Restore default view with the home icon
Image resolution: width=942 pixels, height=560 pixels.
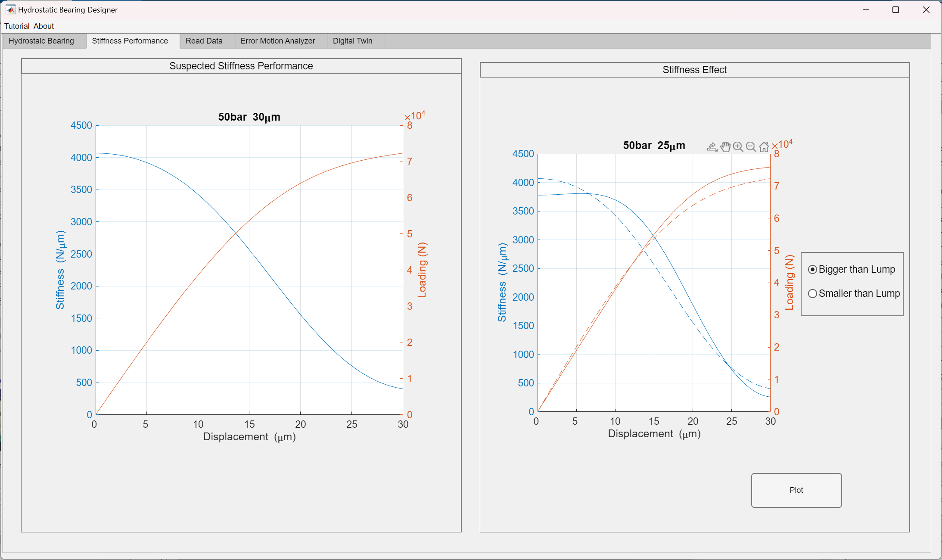(764, 146)
